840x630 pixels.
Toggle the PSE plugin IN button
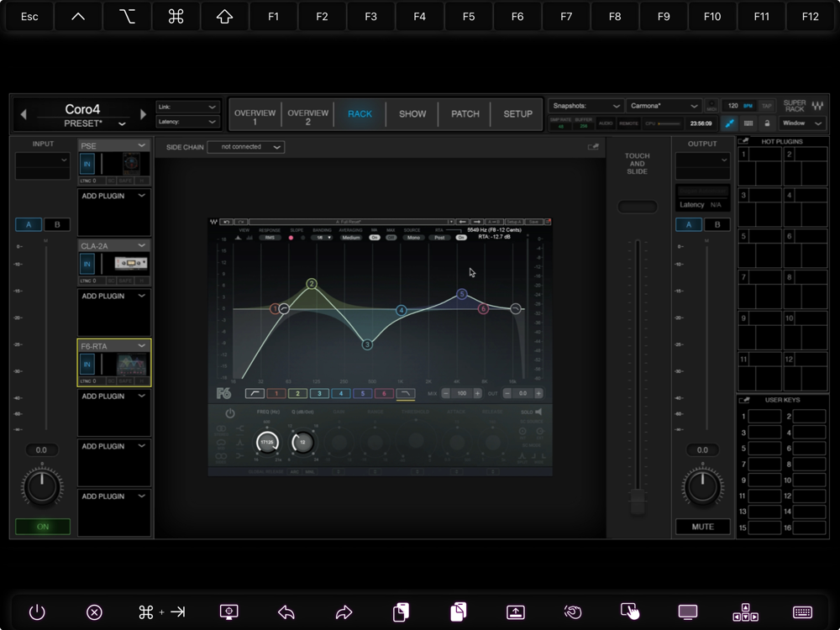click(x=87, y=164)
